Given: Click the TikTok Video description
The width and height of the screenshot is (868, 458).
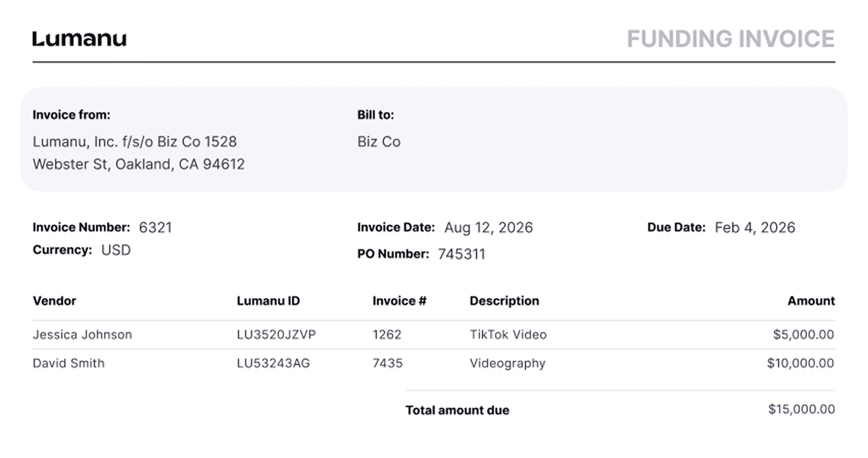Looking at the screenshot, I should [x=508, y=335].
